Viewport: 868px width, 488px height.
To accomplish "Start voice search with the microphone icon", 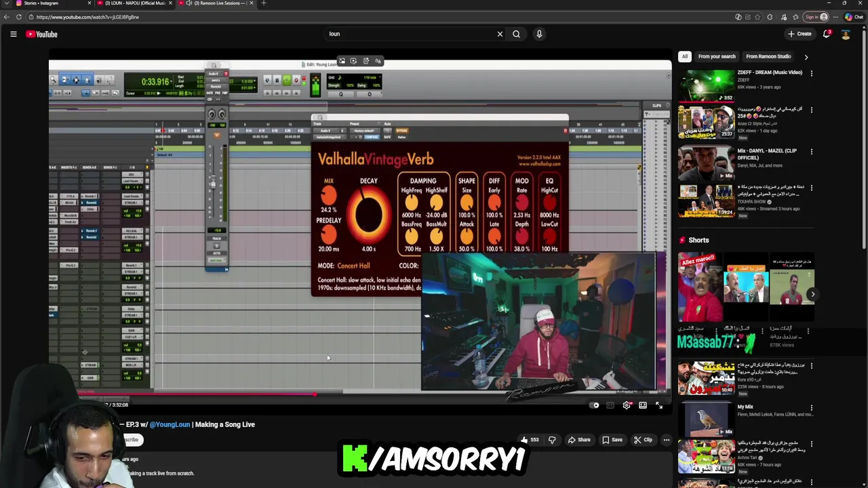I will pyautogui.click(x=539, y=34).
